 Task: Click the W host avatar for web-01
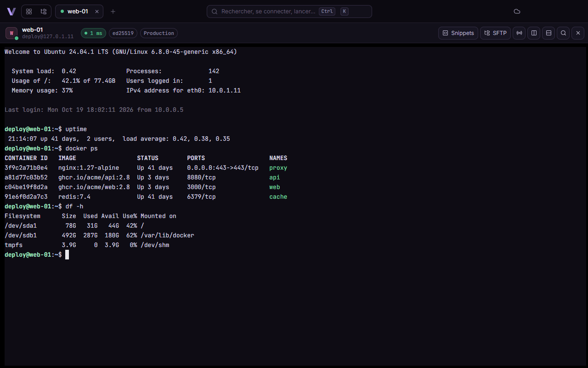(11, 33)
